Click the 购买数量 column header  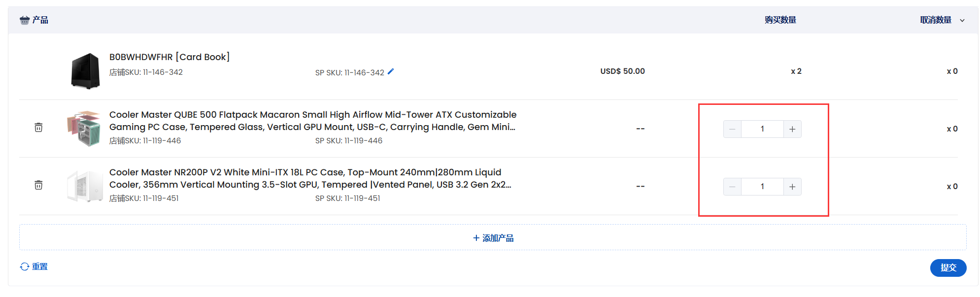(780, 20)
